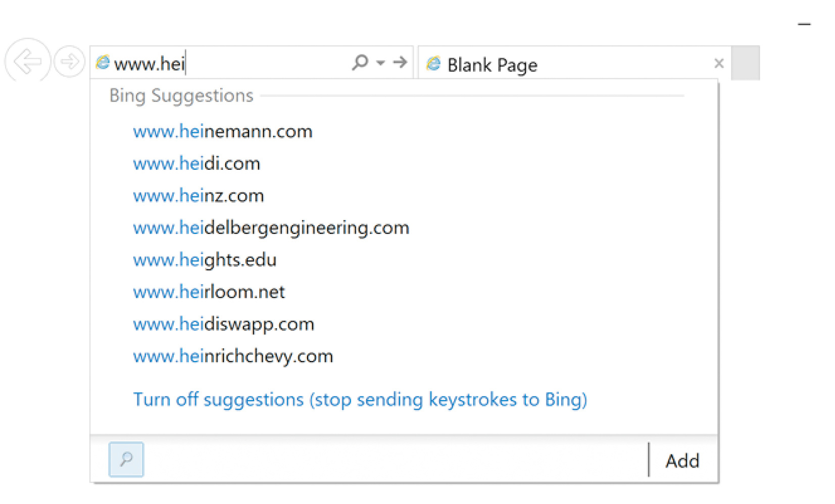The image size is (835, 504).
Task: Close the Blank Page tab
Action: coord(719,63)
